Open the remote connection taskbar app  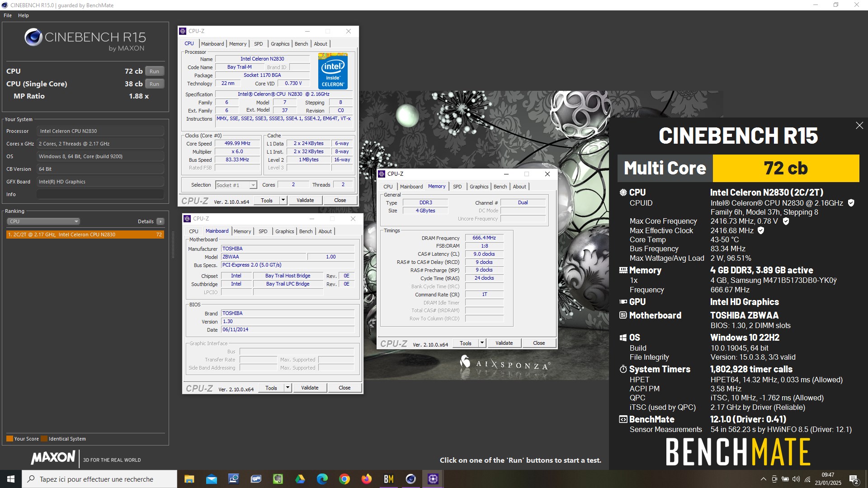tap(233, 479)
